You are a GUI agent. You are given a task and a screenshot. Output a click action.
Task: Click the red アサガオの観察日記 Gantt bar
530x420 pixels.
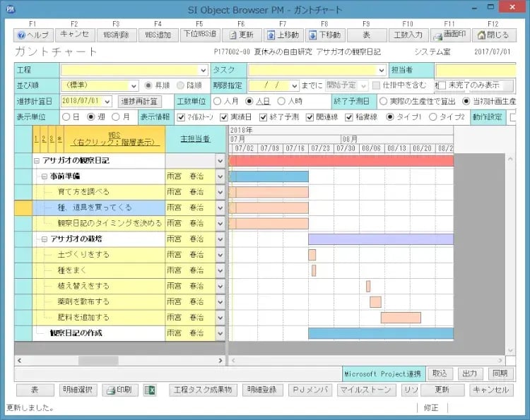341,161
